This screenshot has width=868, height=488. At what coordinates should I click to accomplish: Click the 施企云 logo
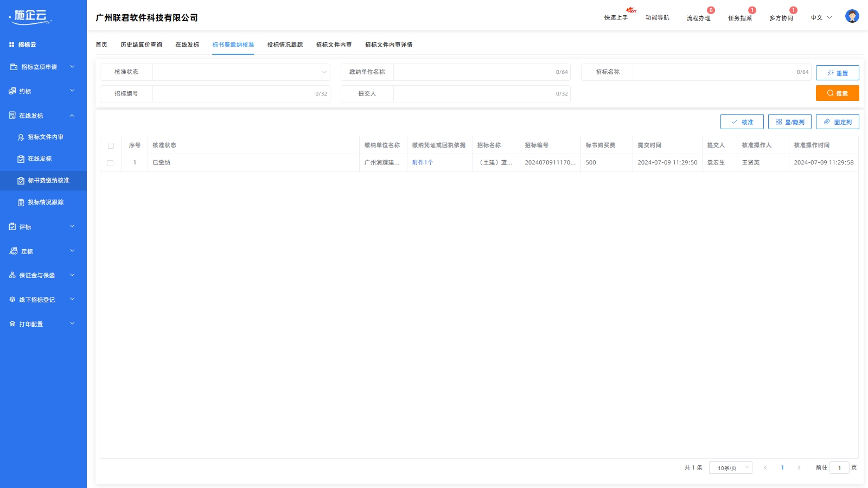(30, 17)
